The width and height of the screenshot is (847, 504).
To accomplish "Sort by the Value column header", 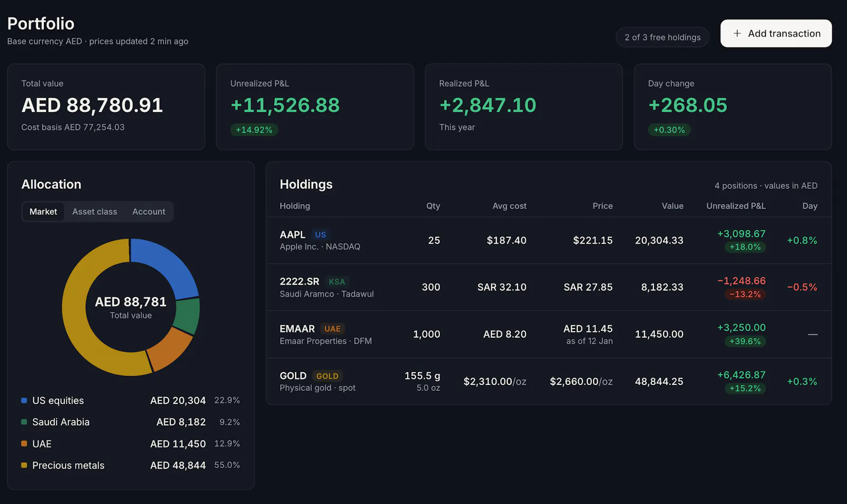I will pyautogui.click(x=672, y=206).
